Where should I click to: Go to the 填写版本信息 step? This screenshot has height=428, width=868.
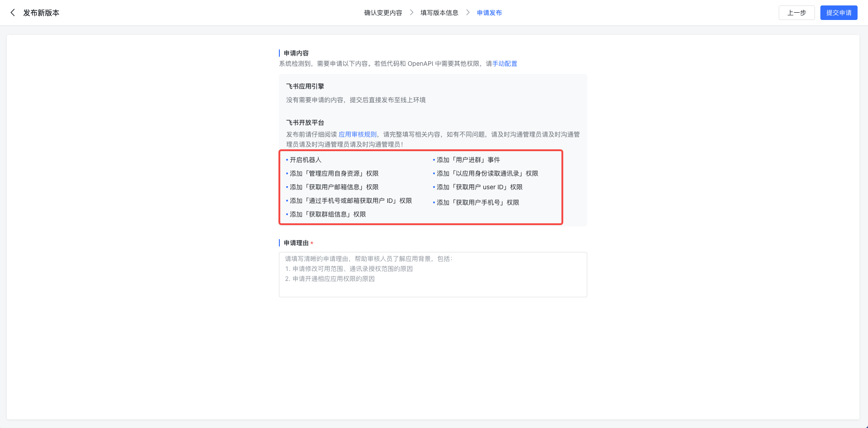[x=439, y=13]
